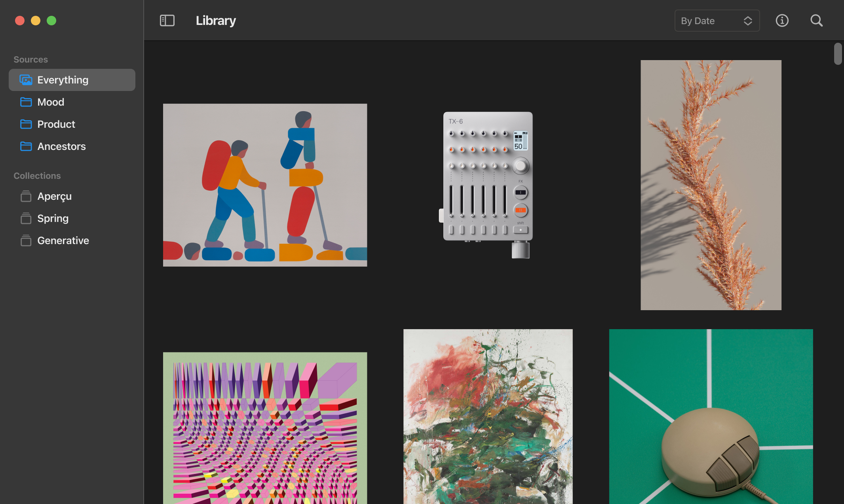Click the Aperçu collection icon
Screen dimensions: 844x504
click(x=26, y=196)
